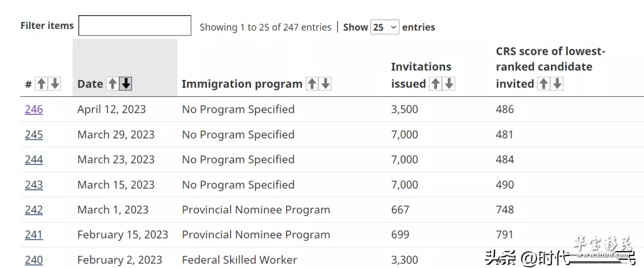The image size is (644, 268).
Task: Open draw round 240 link
Action: coord(34,260)
